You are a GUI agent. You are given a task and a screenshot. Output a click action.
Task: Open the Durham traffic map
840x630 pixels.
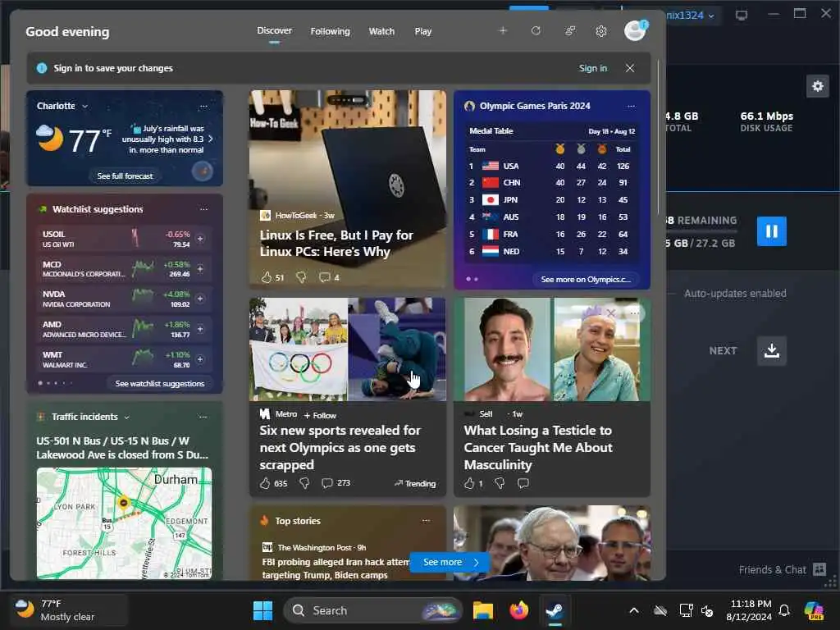[x=125, y=523]
